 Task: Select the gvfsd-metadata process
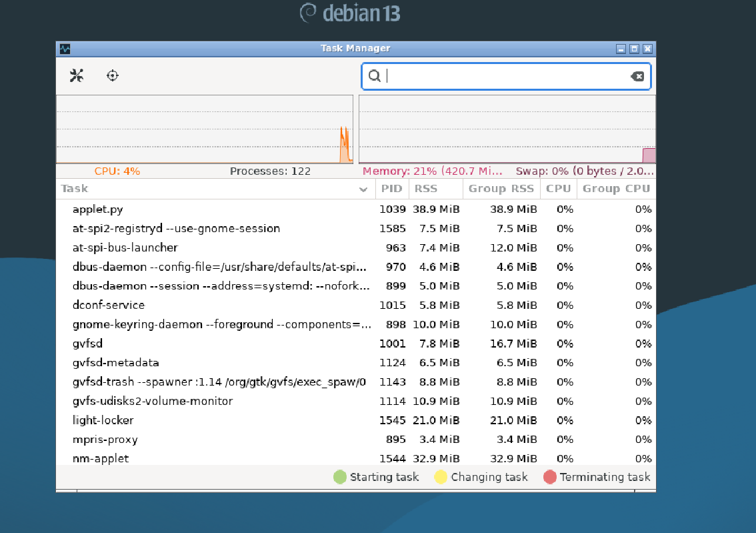point(356,363)
